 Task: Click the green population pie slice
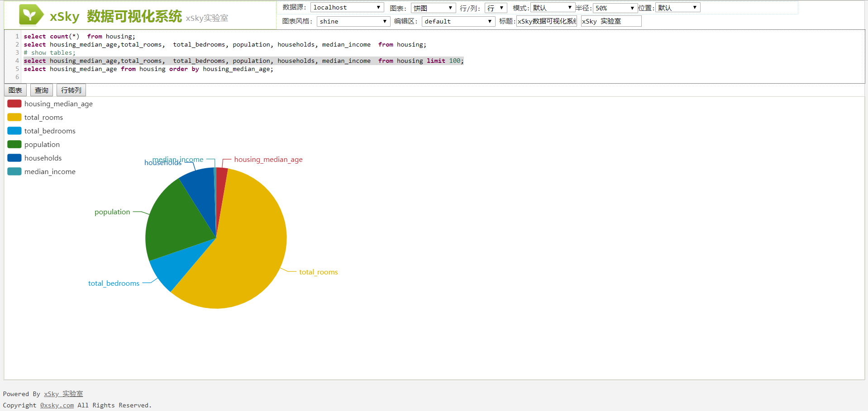point(176,222)
